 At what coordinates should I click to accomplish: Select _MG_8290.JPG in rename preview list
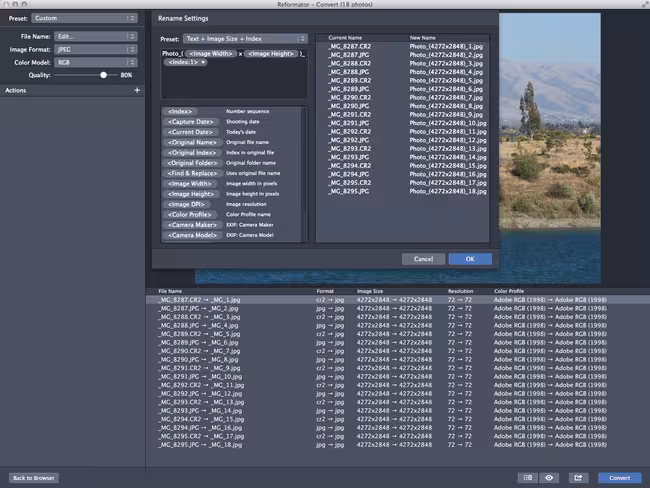point(349,106)
